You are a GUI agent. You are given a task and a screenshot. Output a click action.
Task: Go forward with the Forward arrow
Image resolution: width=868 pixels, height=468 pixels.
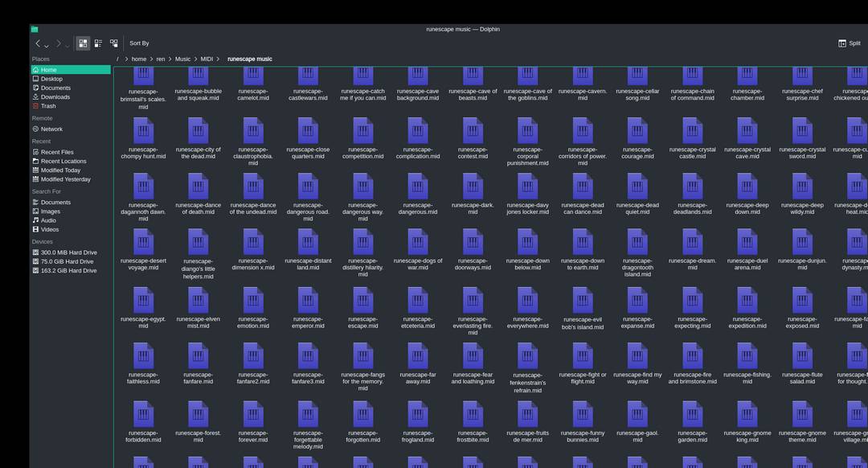pos(58,43)
